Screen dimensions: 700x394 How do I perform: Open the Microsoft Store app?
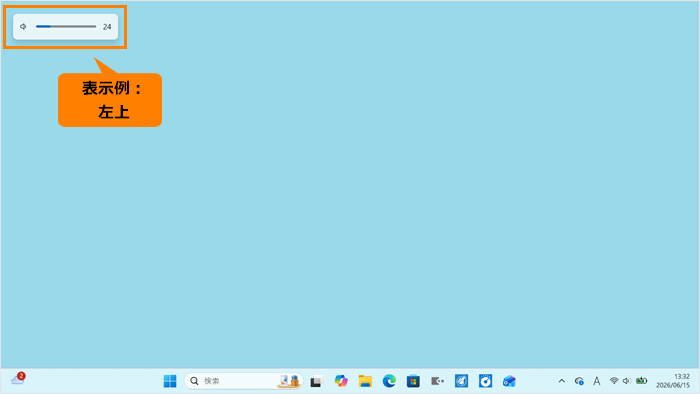click(x=413, y=381)
